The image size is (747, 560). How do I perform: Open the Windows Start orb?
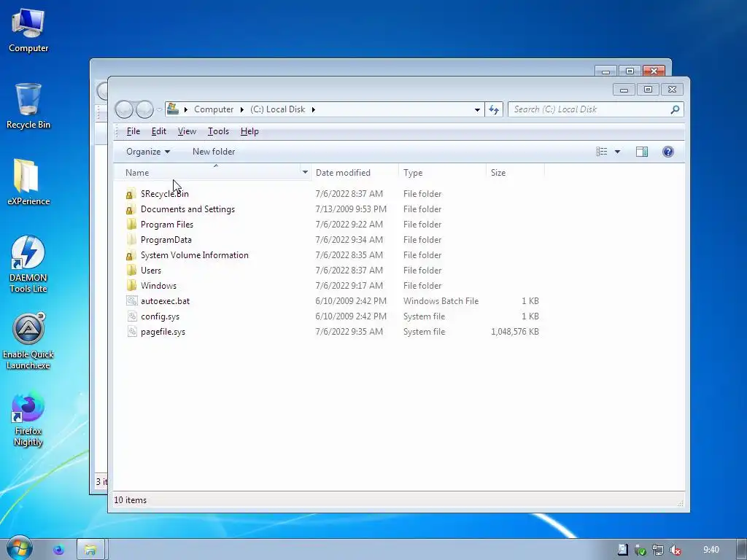point(19,548)
